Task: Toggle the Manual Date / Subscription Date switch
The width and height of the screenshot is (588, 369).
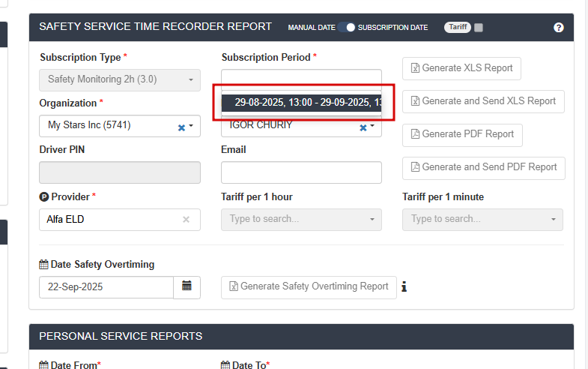Action: pyautogui.click(x=346, y=28)
